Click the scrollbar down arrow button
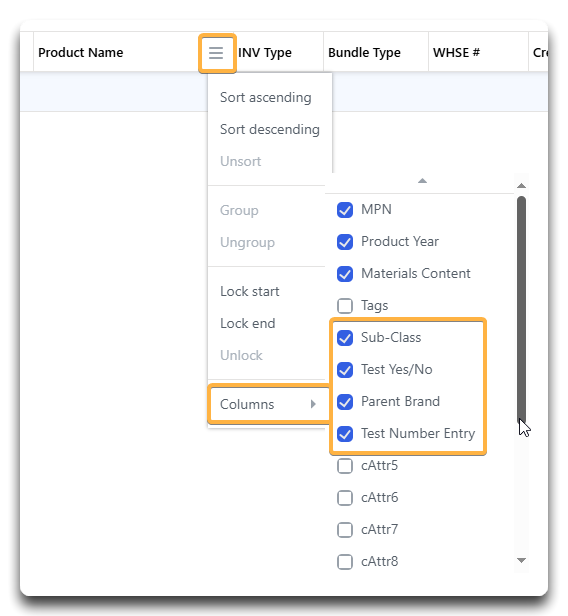The height and width of the screenshot is (616, 568). point(521,560)
